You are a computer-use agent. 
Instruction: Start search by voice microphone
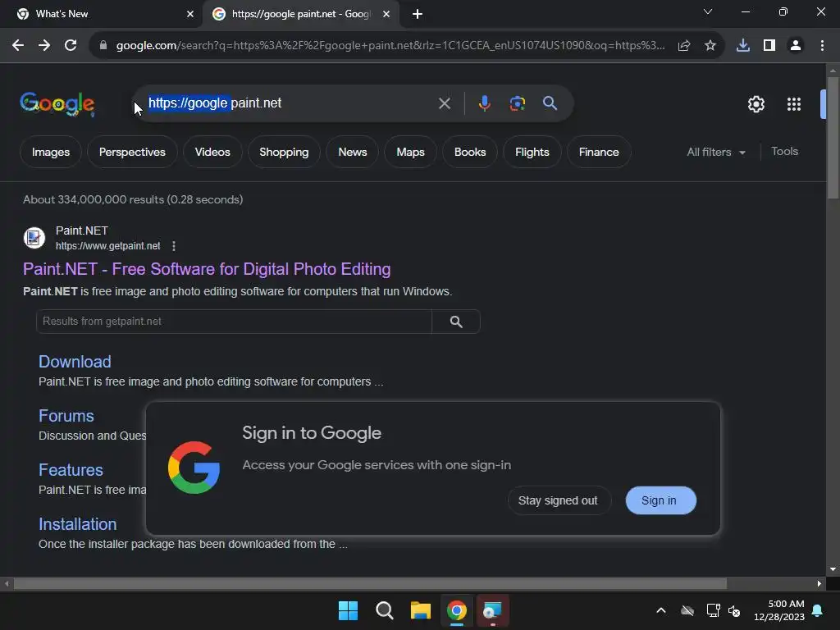[x=484, y=103]
